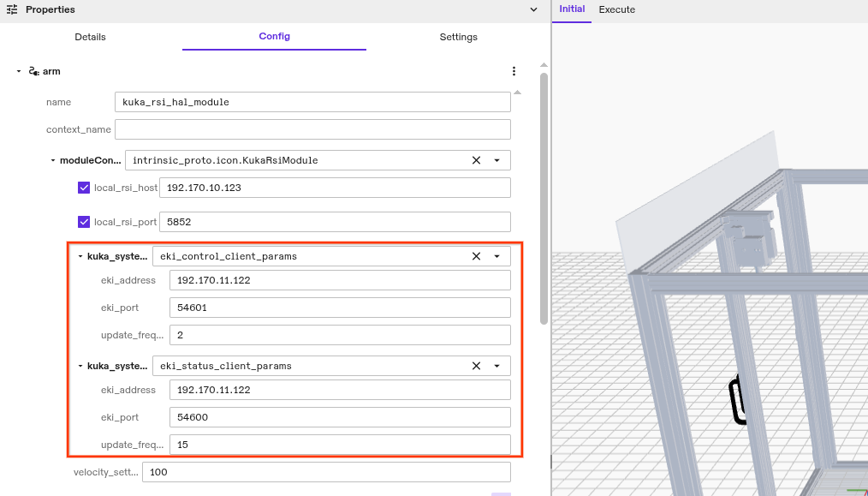Open the three-dot options menu for arm
Viewport: 868px width, 496px height.
point(514,71)
